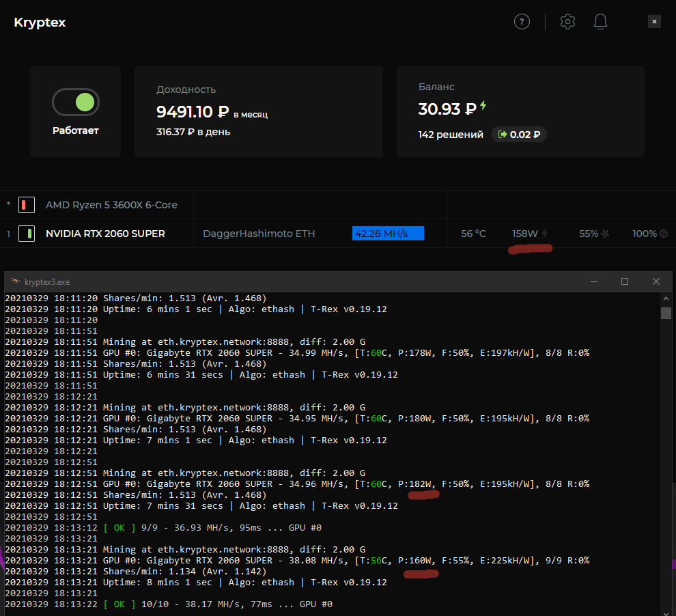The width and height of the screenshot is (676, 616).
Task: Click the console line showing 10/10 - 38.17 MH/s
Action: 169,604
